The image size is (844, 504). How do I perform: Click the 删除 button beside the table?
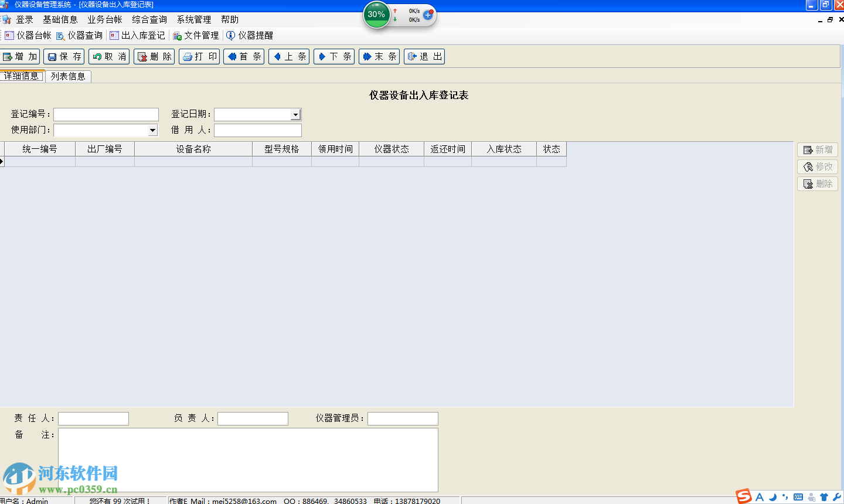pos(818,184)
